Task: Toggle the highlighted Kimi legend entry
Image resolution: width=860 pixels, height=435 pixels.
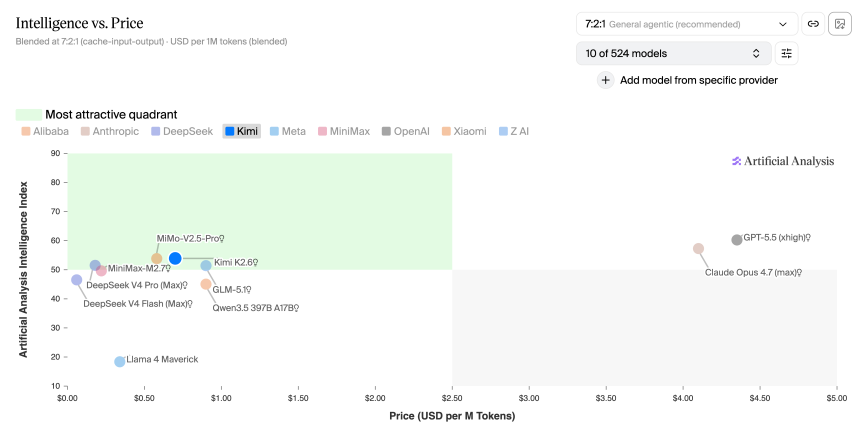Action: 241,131
